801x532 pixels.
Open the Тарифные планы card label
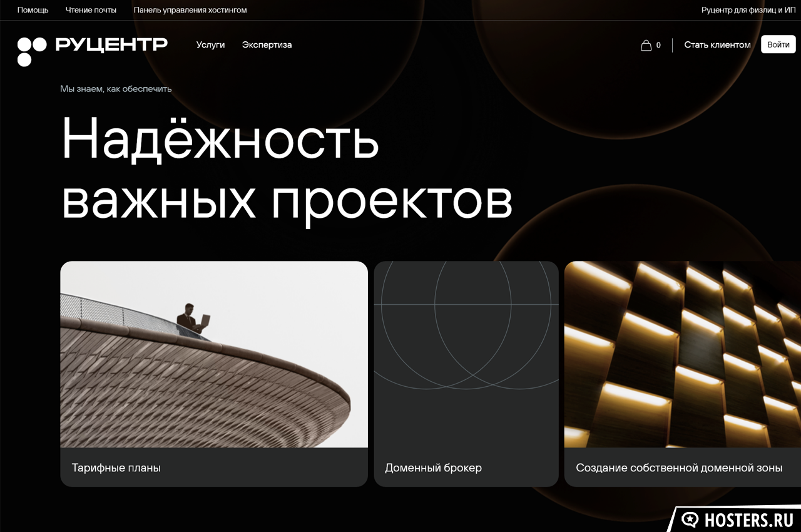click(x=116, y=468)
